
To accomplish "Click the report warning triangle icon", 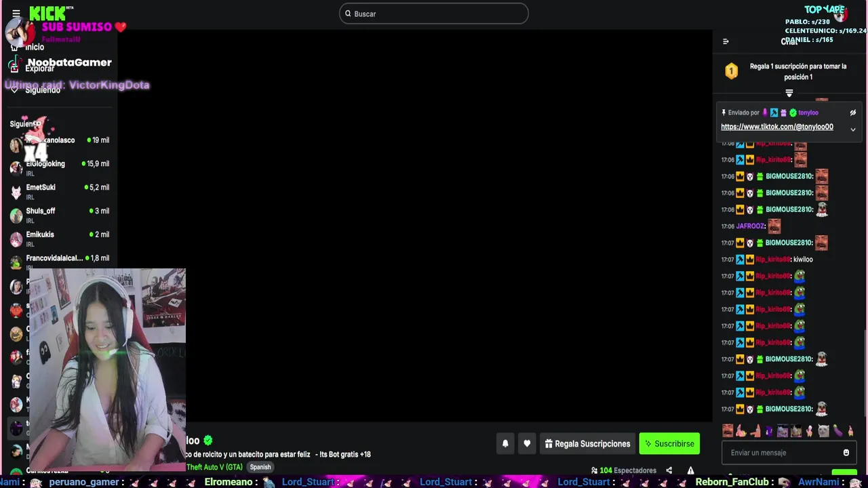I will coord(690,470).
